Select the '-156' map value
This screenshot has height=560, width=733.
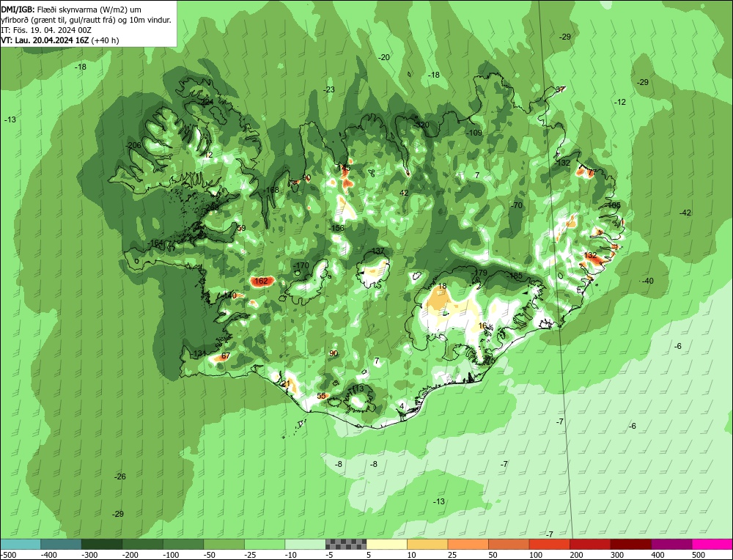[x=336, y=228]
